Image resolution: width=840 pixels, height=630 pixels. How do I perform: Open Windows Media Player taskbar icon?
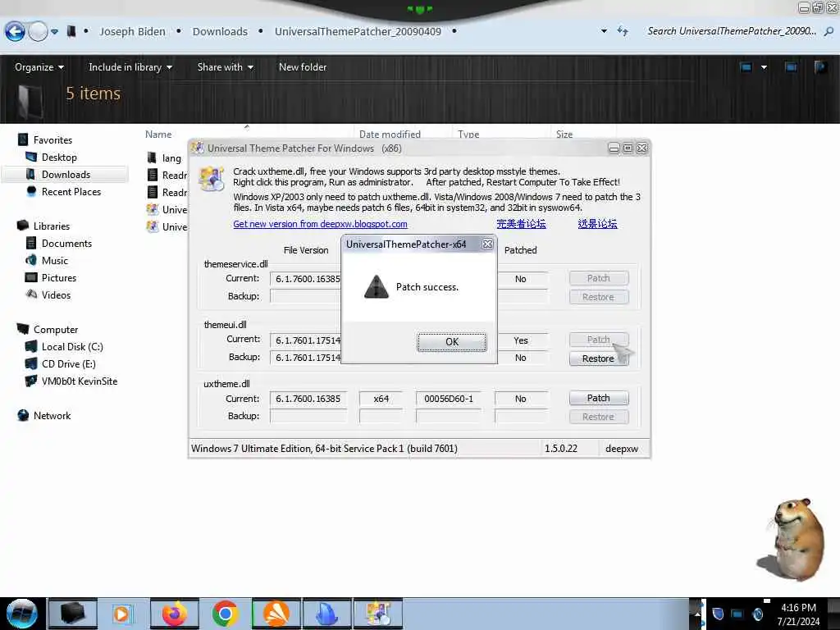[x=121, y=614]
